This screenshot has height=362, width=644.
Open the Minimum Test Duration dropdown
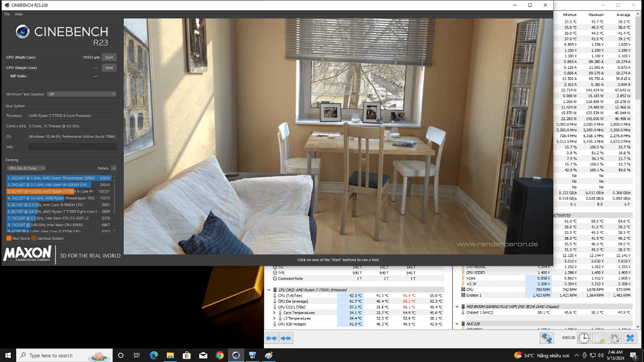coord(81,94)
